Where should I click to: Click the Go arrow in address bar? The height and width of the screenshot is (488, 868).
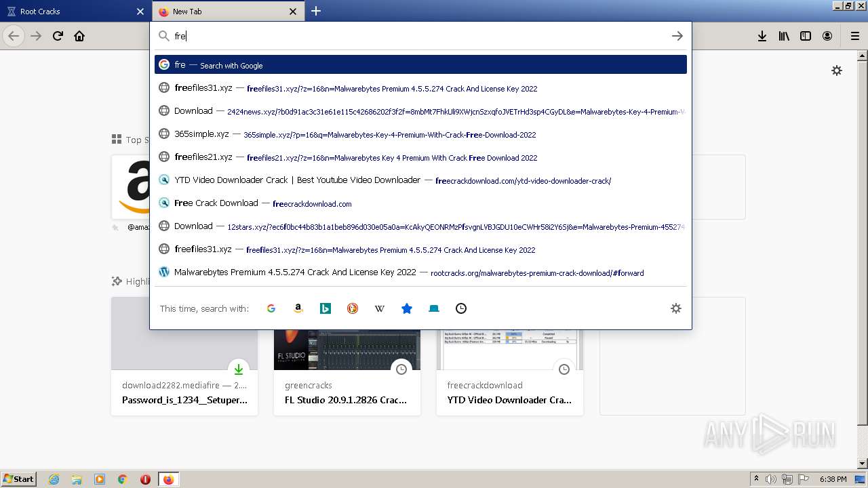[x=677, y=36]
